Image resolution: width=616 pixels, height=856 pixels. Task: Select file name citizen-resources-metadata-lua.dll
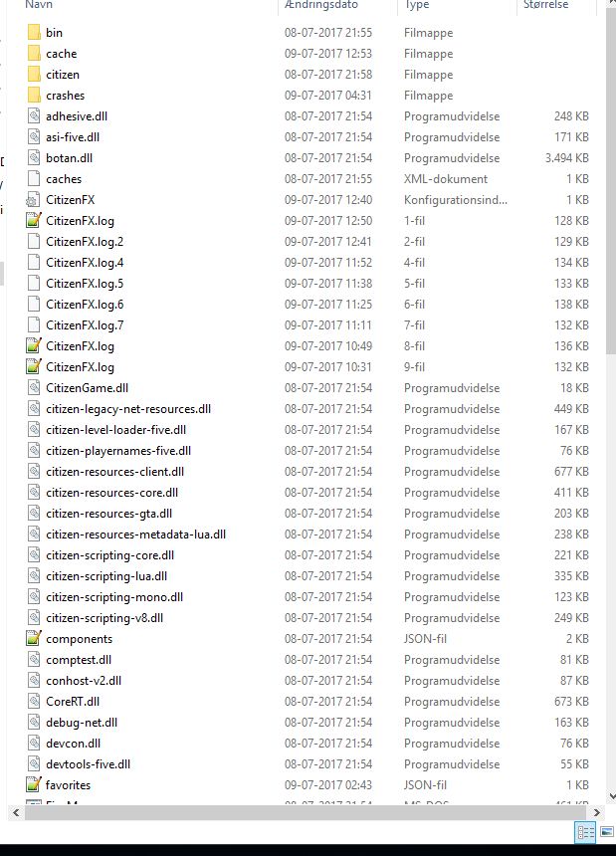tap(136, 535)
